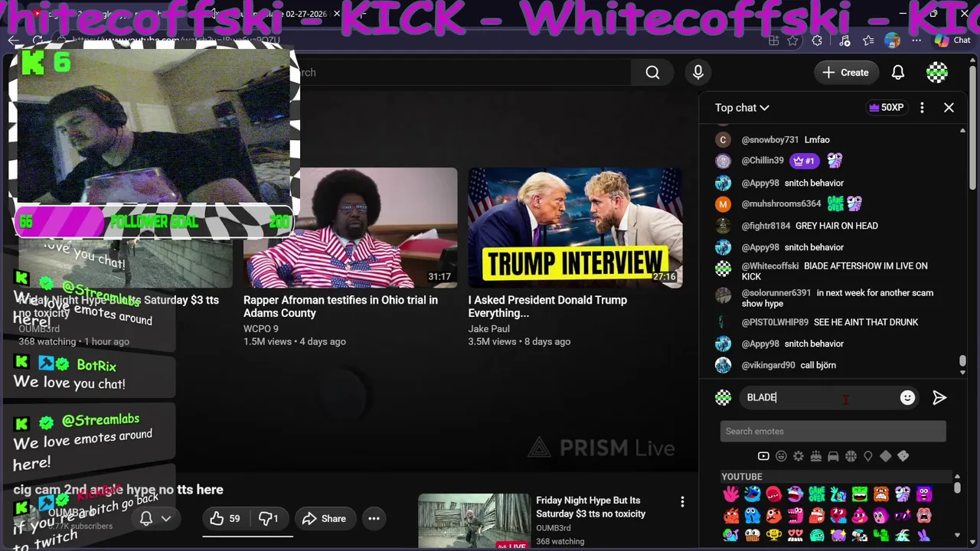Select the lightbulb objects emoji category

[x=868, y=456]
